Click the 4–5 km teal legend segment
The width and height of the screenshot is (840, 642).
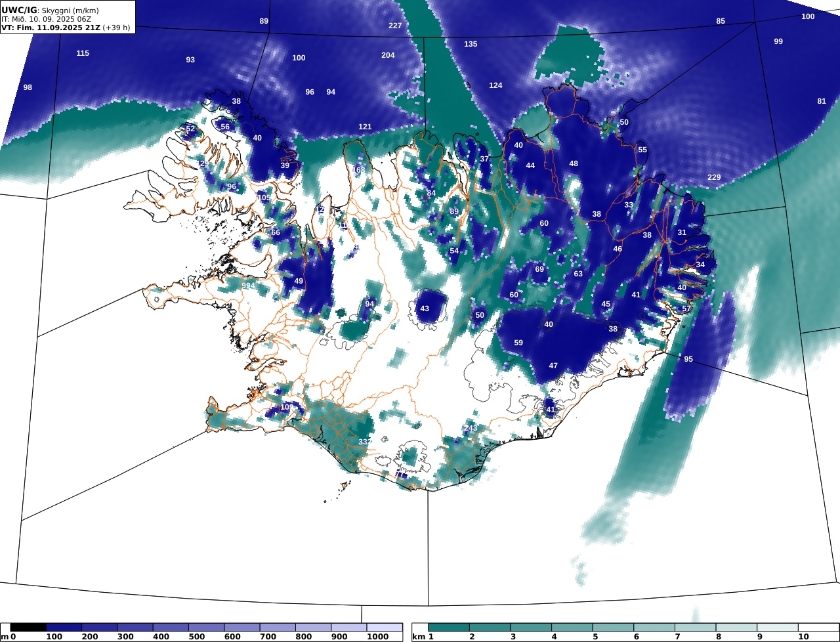(x=572, y=628)
